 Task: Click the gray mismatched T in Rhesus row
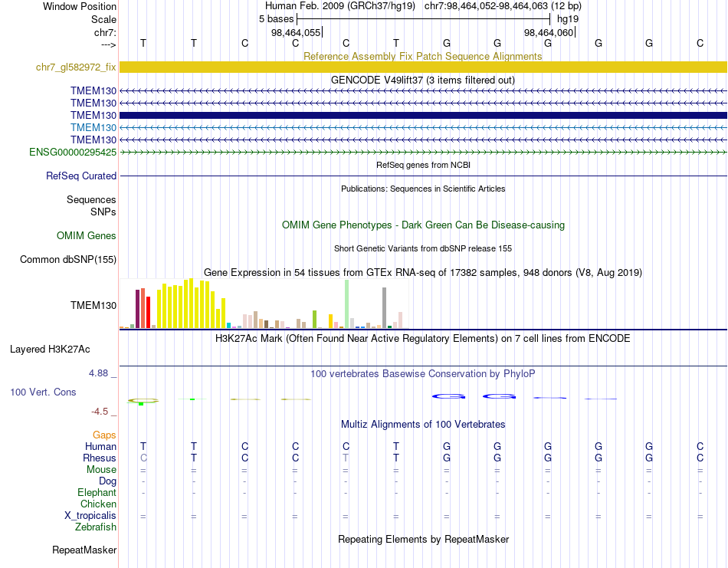pyautogui.click(x=346, y=458)
